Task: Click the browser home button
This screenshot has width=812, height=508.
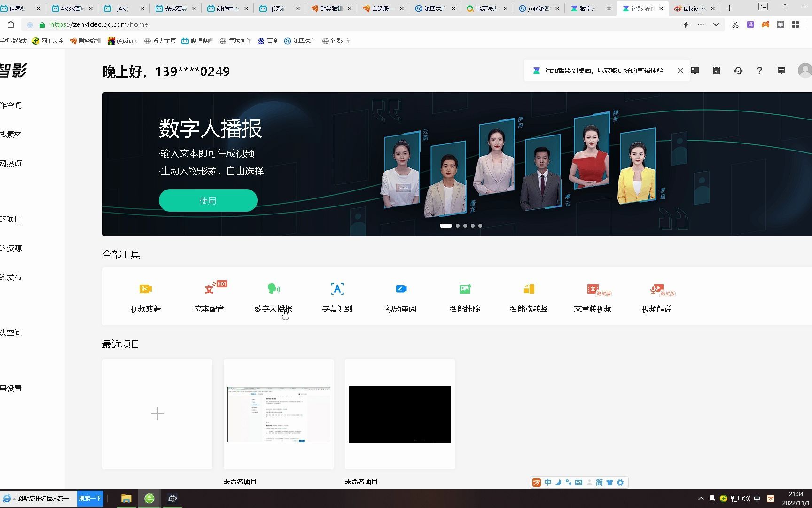Action: [11, 24]
